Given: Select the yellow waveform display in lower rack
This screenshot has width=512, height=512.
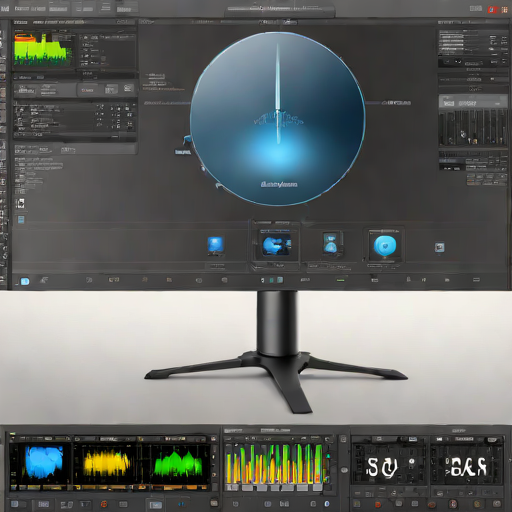Looking at the screenshot, I should coord(106,463).
